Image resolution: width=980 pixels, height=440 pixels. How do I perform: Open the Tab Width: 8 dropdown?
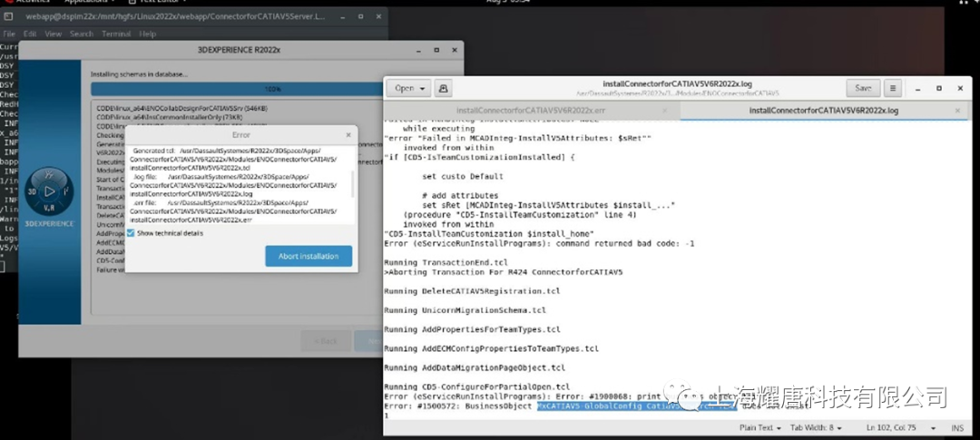816,428
